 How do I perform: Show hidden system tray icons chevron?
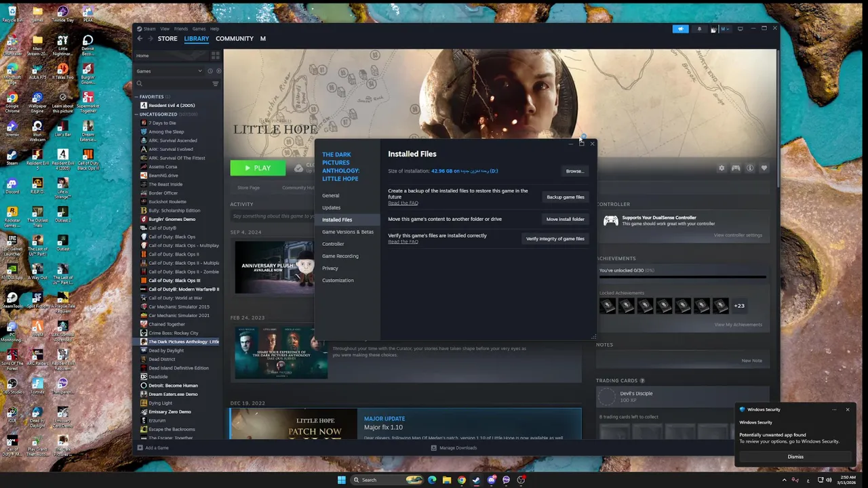[785, 480]
